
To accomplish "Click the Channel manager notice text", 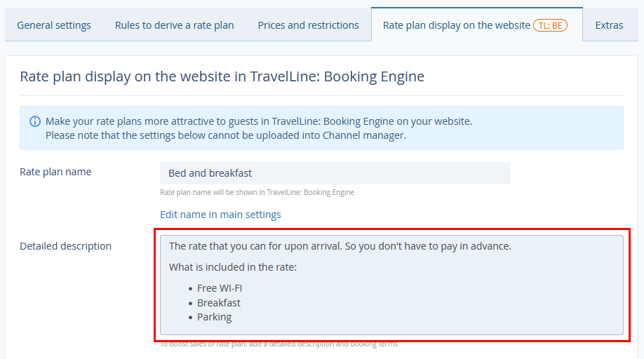I will [x=225, y=135].
